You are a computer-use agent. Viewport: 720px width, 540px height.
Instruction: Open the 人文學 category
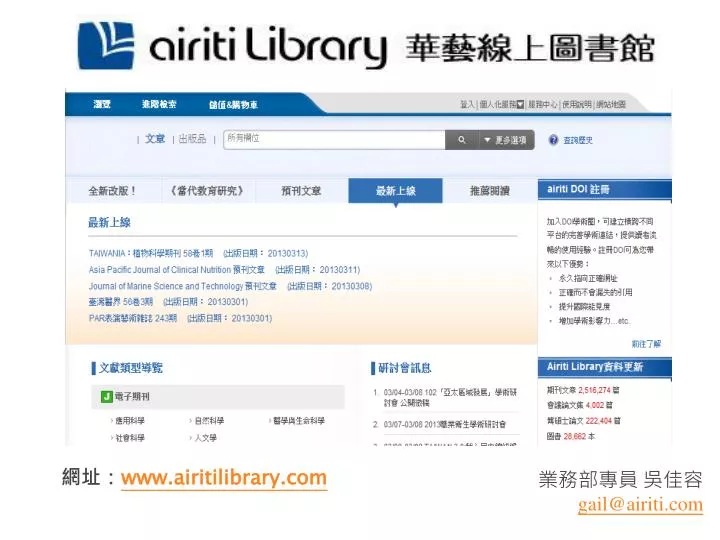(x=205, y=438)
